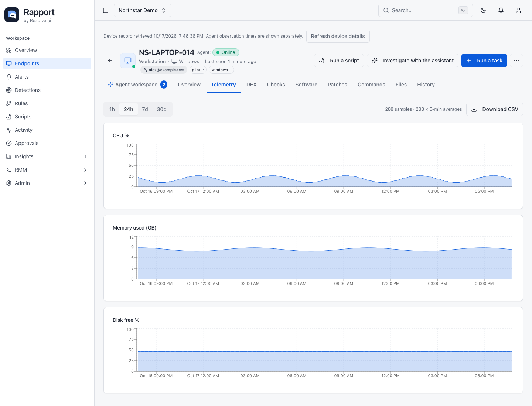
Task: Open Activity in the sidebar
Action: point(47,130)
